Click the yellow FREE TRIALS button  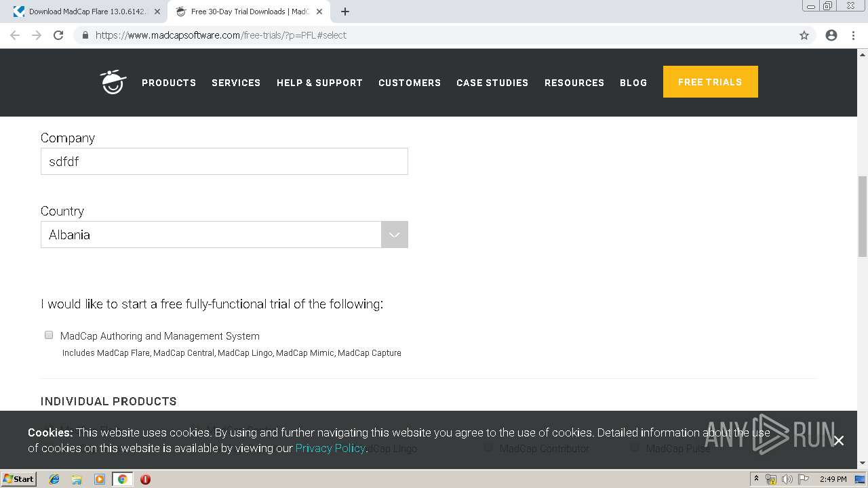click(710, 82)
